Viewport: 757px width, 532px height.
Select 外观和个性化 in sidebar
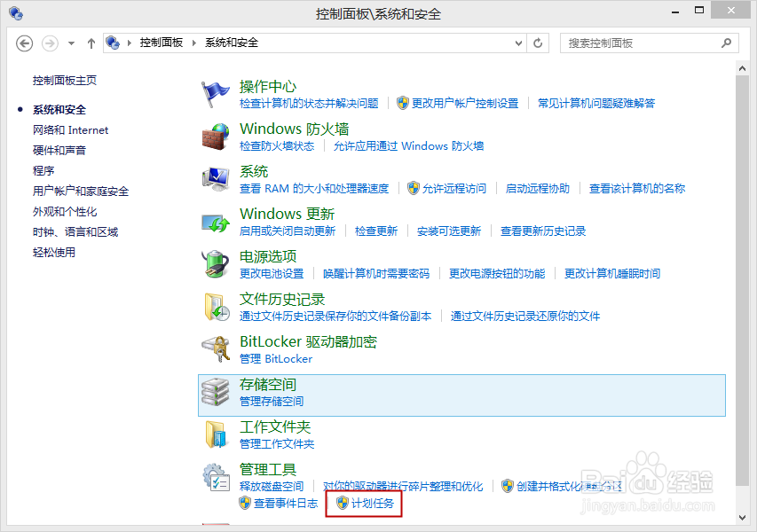click(x=65, y=212)
